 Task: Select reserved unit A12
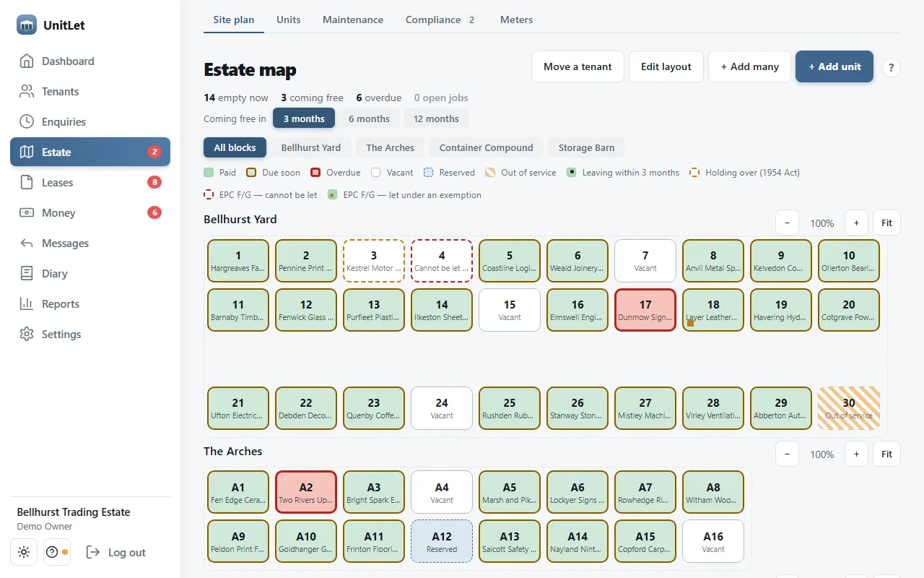(x=442, y=541)
